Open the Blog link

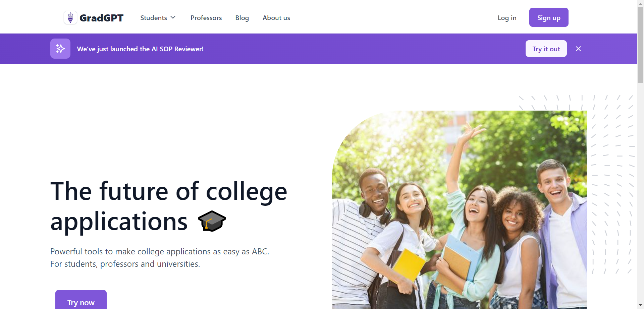242,18
